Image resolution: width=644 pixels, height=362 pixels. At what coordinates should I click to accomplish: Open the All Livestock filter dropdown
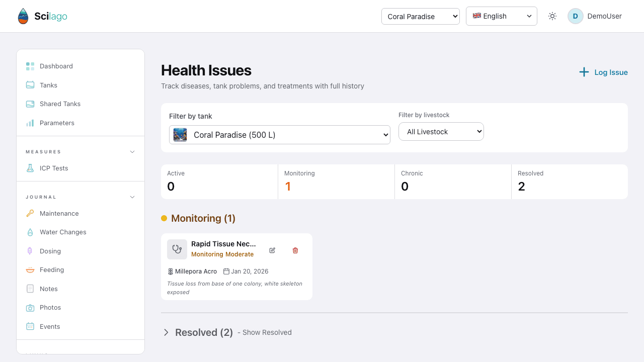[x=441, y=132]
